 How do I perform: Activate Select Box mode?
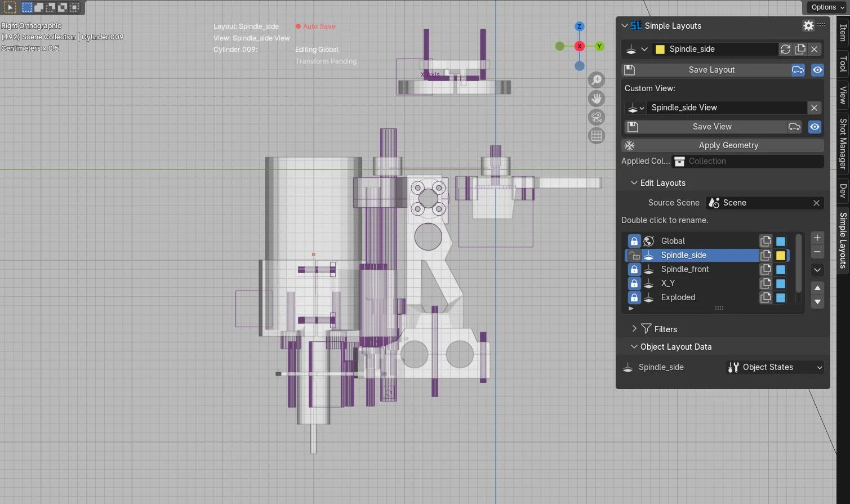pyautogui.click(x=26, y=7)
